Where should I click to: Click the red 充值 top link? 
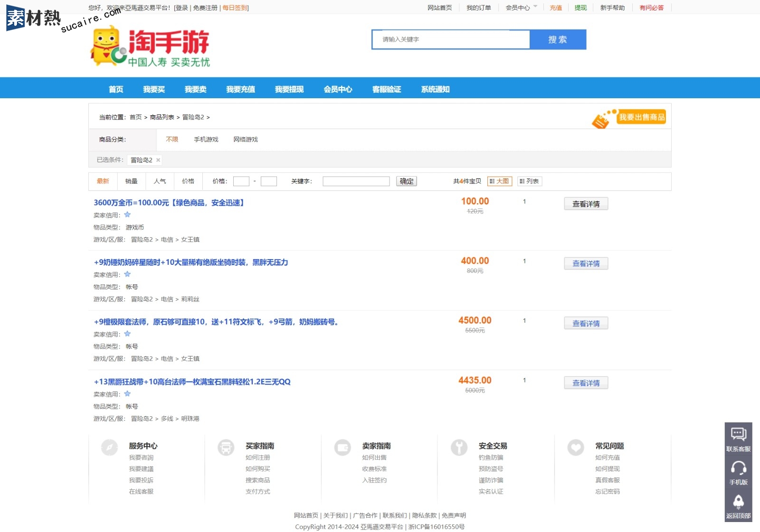pos(556,8)
